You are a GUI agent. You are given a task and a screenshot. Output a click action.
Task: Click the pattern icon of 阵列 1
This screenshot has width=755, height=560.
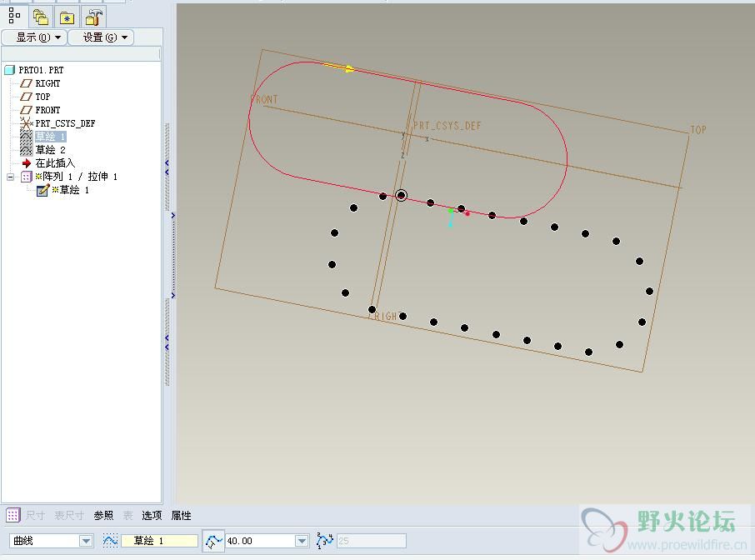[27, 177]
